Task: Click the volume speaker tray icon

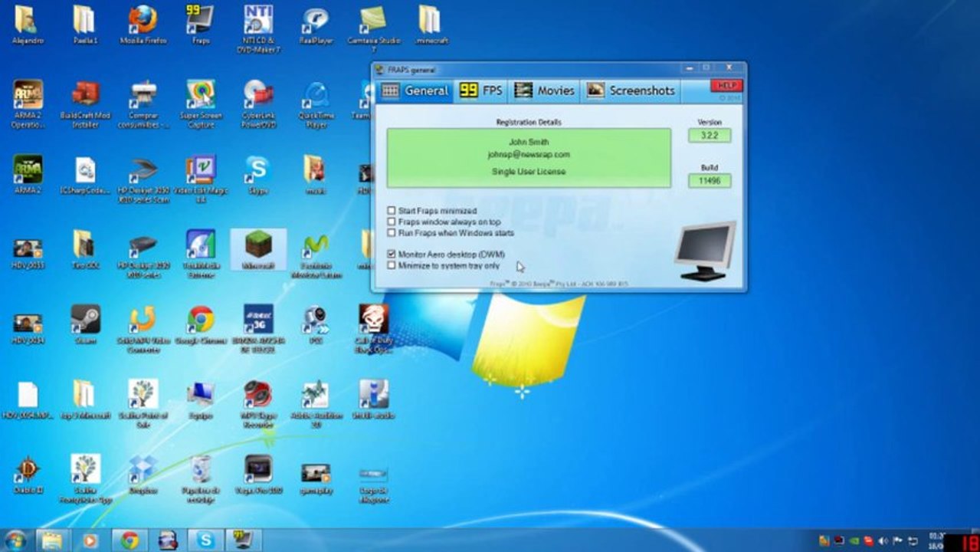Action: pyautogui.click(x=883, y=540)
